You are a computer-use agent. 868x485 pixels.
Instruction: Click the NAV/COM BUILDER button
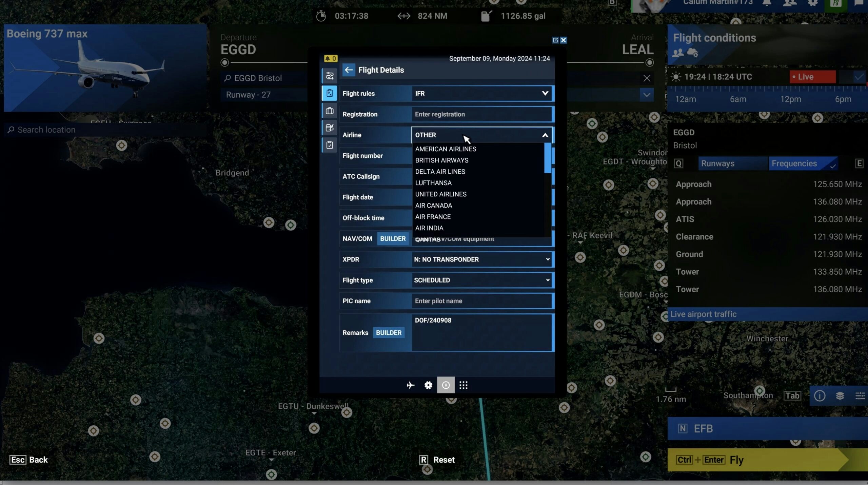point(393,239)
